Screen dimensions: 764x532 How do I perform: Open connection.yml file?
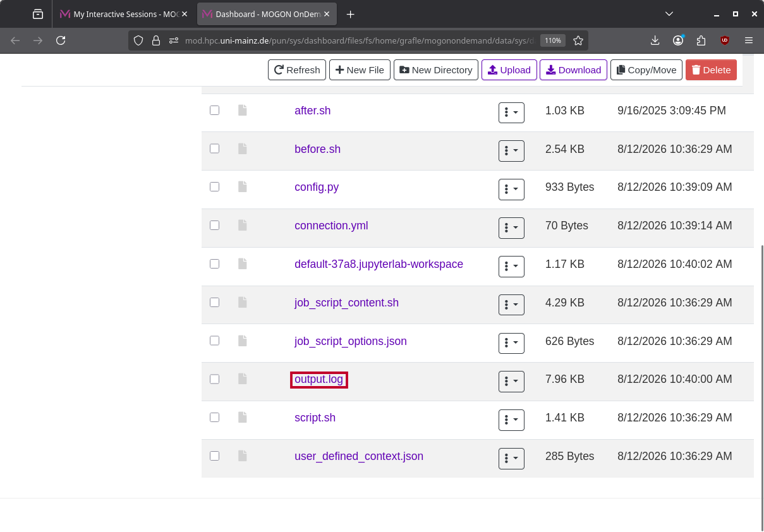tap(331, 226)
